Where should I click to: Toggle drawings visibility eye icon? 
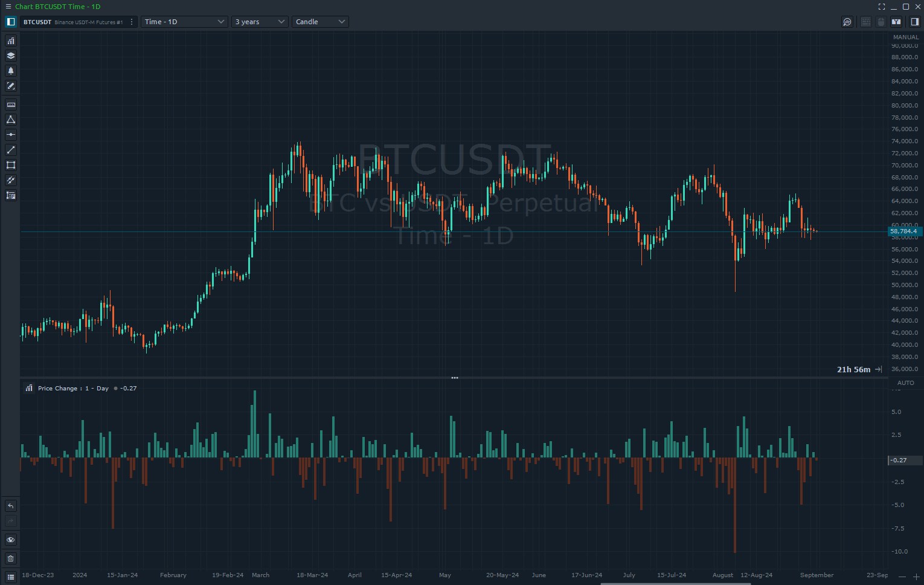coord(11,540)
